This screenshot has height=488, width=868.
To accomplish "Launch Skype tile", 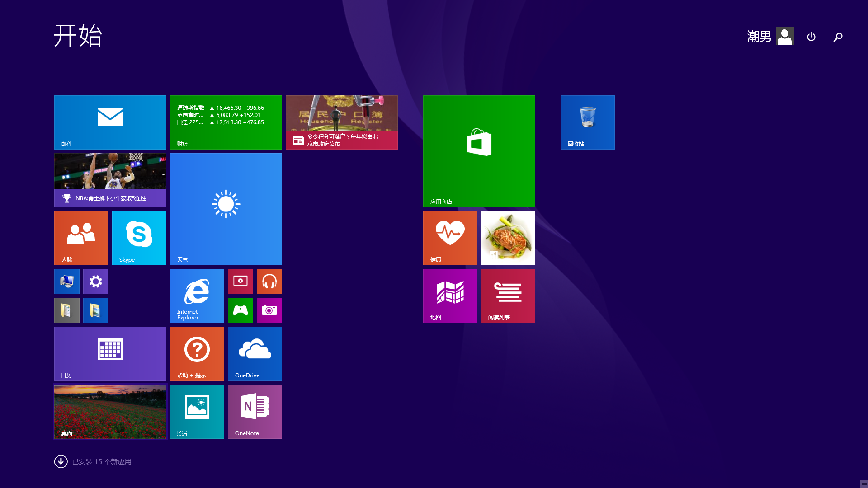I will (x=139, y=238).
